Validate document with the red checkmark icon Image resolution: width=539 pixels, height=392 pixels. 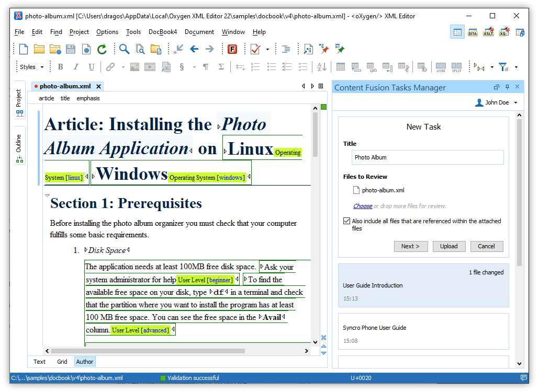(x=255, y=49)
